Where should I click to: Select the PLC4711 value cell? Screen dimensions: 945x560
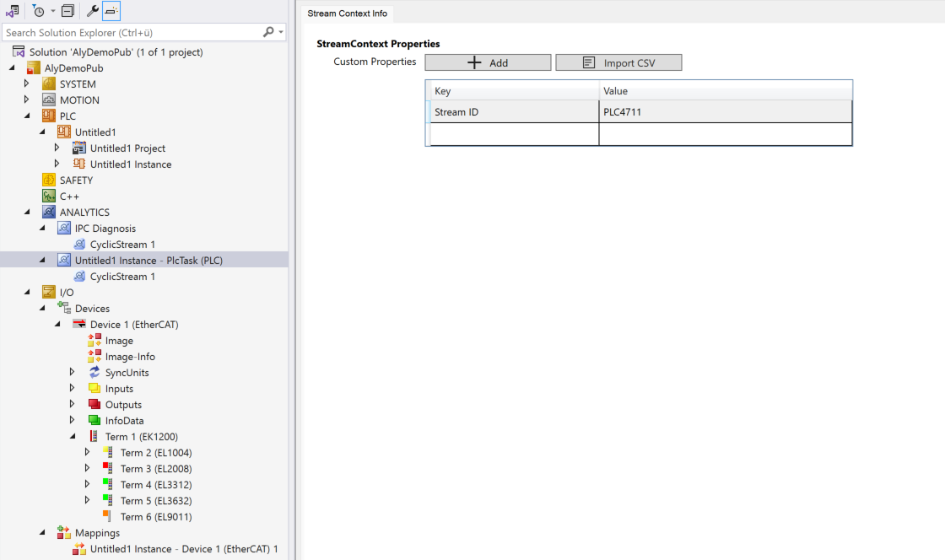[x=726, y=111]
